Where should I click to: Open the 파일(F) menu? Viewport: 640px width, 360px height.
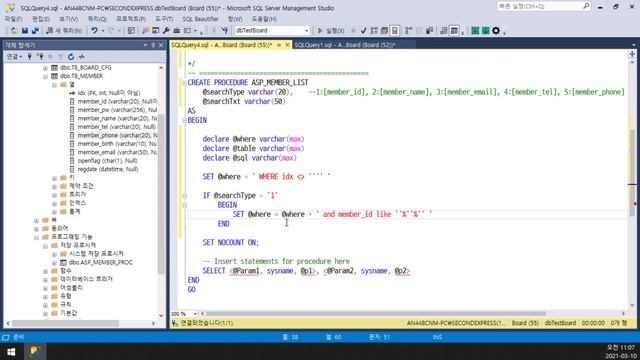click(x=13, y=19)
